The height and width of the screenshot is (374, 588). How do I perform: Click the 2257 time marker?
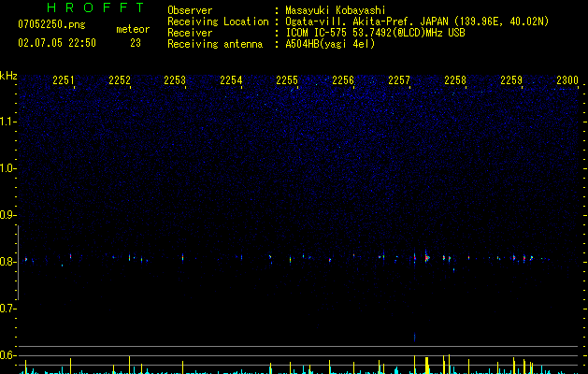point(399,80)
